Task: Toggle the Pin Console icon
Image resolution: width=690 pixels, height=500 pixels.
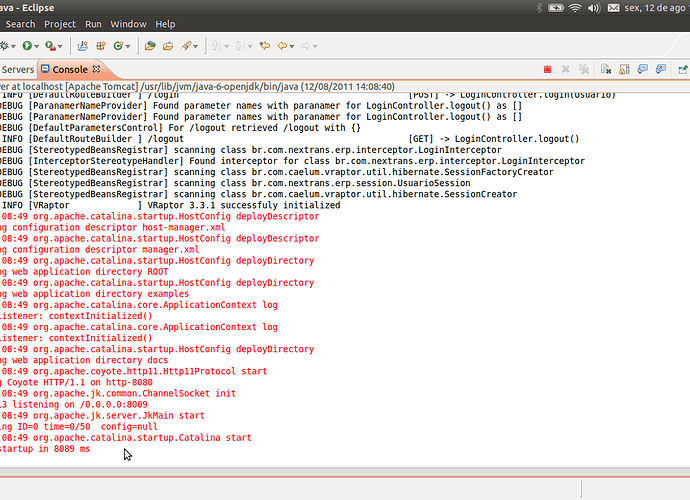Action: click(683, 70)
